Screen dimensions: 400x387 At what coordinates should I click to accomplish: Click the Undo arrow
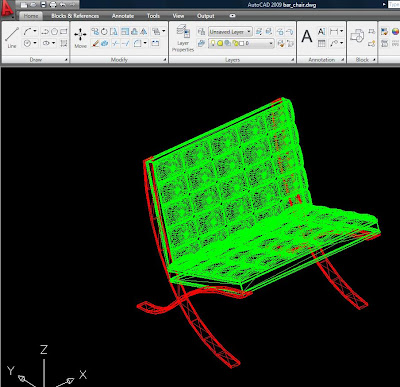[62, 5]
